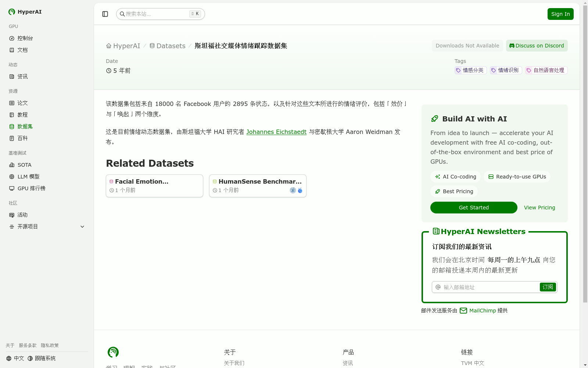
Task: Click the blue avatar icon on HumanSense card
Action: click(x=300, y=190)
